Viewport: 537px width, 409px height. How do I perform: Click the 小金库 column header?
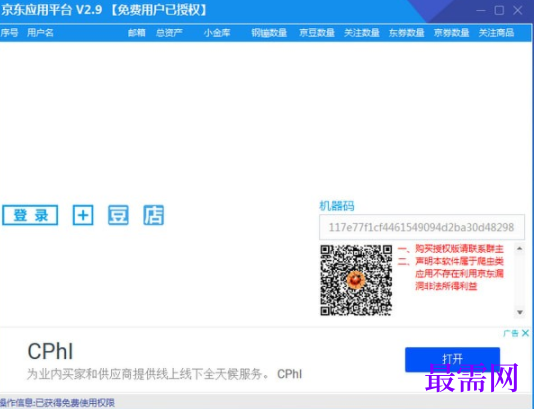tap(217, 33)
